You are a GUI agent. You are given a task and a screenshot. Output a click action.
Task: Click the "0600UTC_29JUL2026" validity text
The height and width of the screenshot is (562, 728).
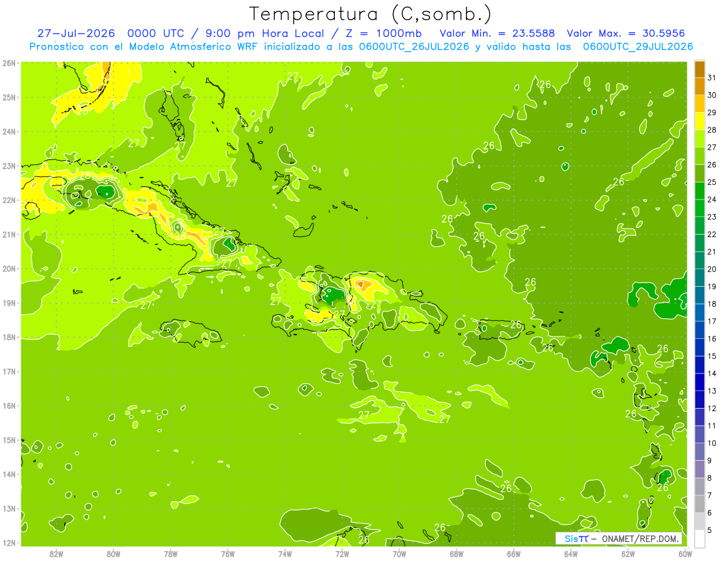638,47
